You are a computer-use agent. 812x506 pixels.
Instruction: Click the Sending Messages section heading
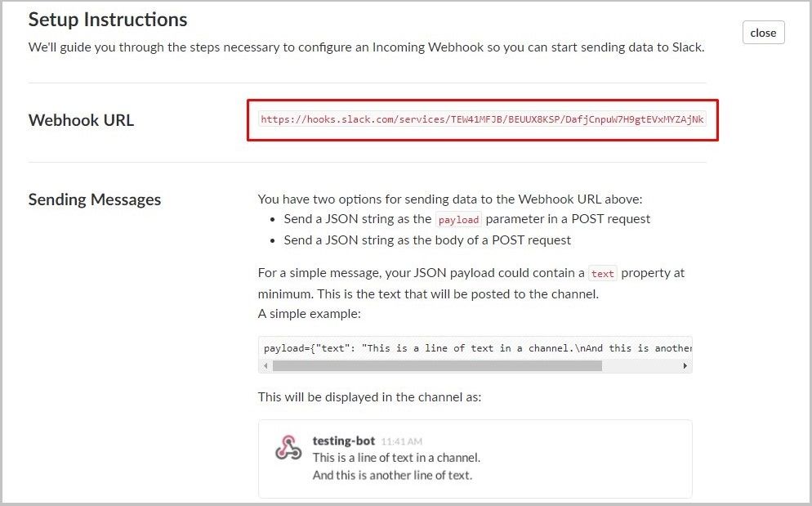(x=95, y=199)
